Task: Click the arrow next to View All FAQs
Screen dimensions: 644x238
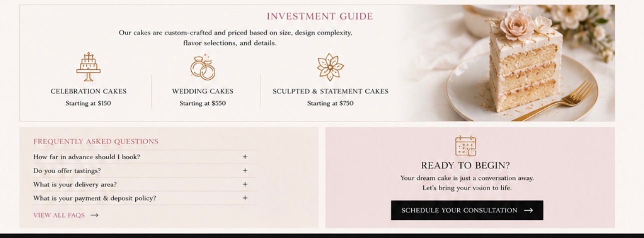Action: (94, 215)
